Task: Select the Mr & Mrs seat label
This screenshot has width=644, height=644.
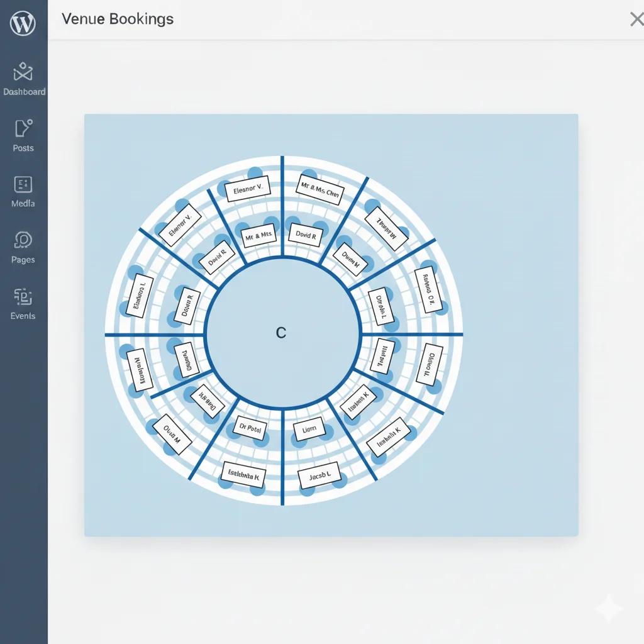Action: [258, 236]
